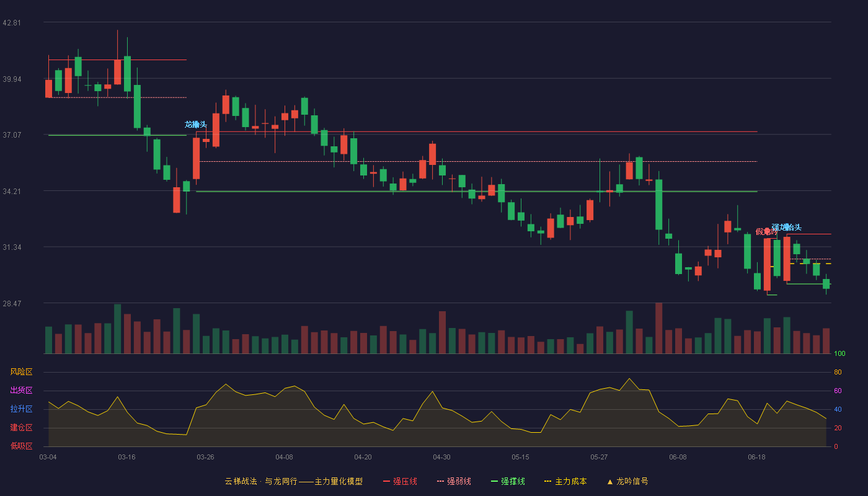Click the 04-08 date label
868x496 pixels.
coord(284,457)
